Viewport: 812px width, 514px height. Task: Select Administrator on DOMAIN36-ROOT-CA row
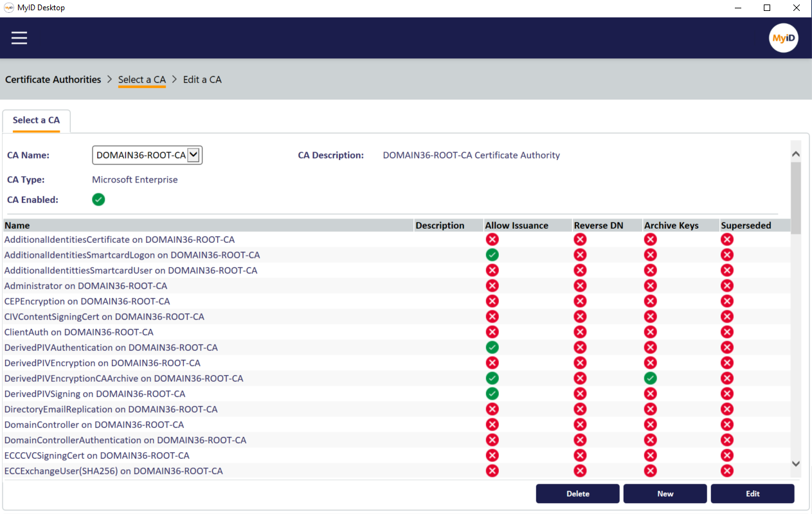pos(397,286)
